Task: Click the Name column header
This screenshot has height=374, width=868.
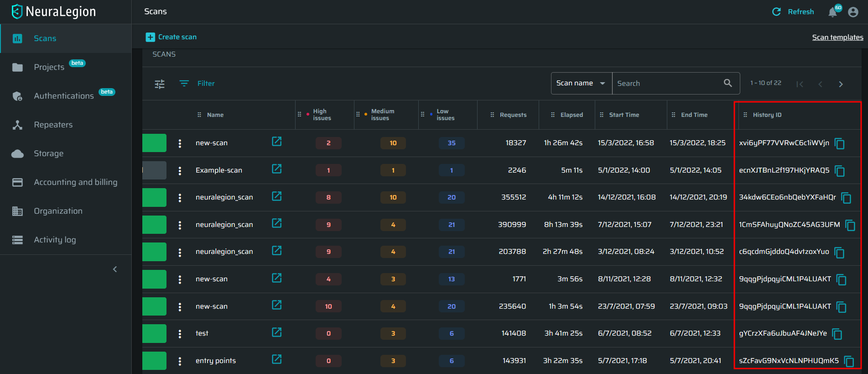Action: click(215, 115)
